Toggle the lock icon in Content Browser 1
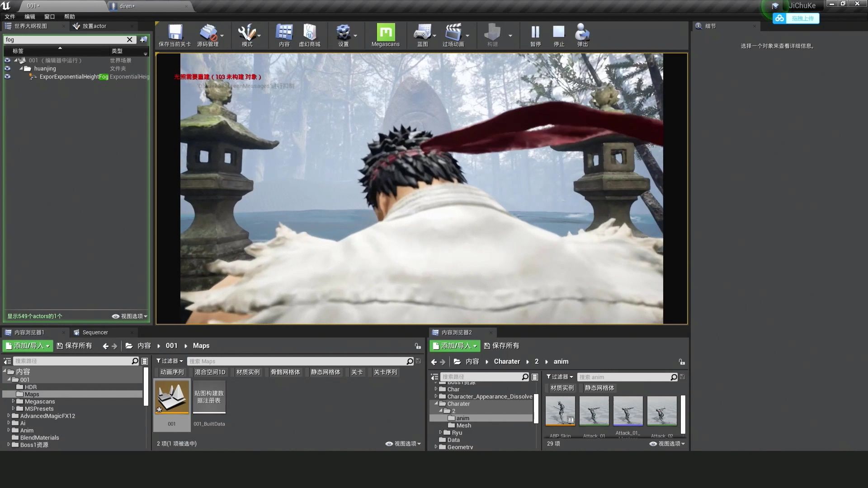868x488 pixels. pyautogui.click(x=418, y=346)
